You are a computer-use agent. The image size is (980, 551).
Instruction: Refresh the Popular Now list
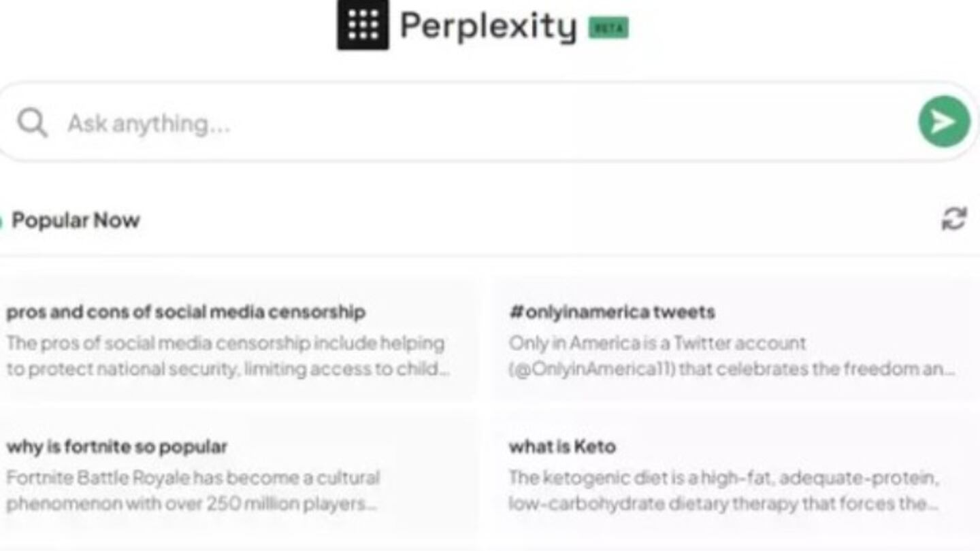[x=953, y=219]
